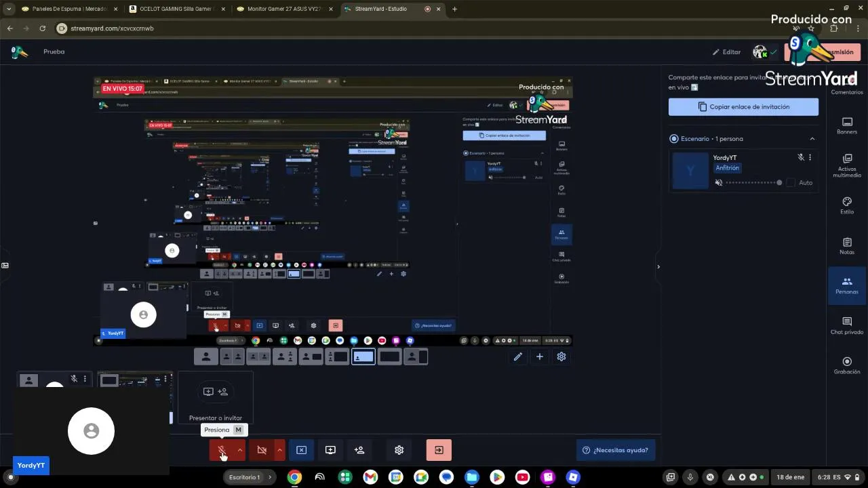
Task: Select the solo person layout
Action: (206, 357)
